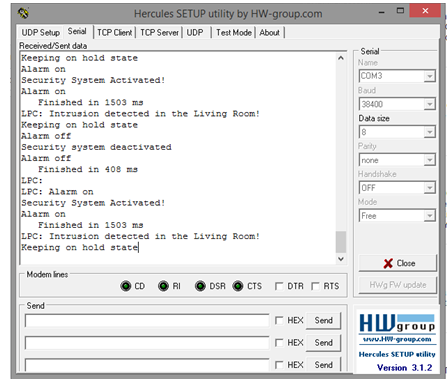Click the received data scrollbar thumb

pos(341,242)
